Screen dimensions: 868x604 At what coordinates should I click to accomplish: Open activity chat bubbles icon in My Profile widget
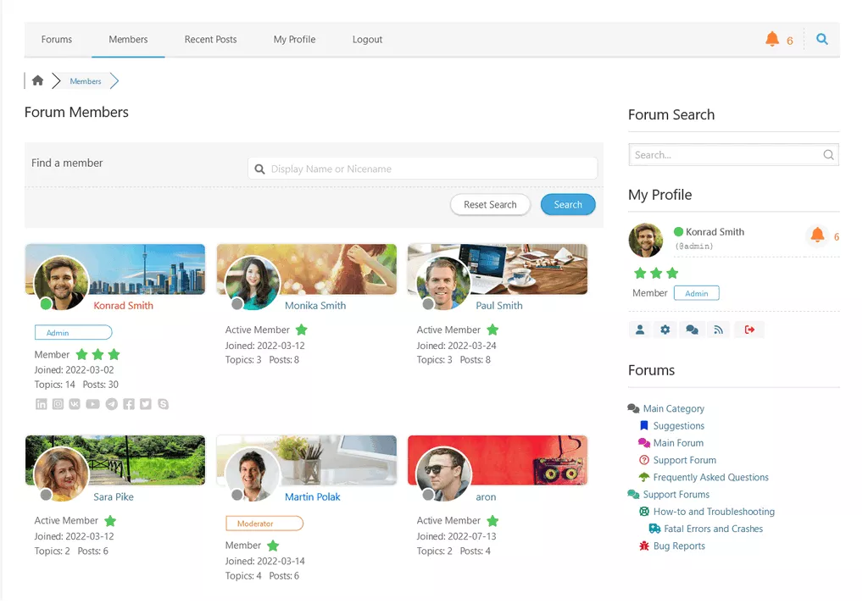coord(692,330)
